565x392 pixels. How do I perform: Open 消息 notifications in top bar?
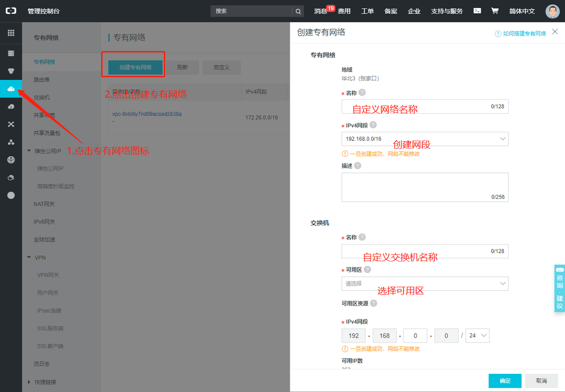[321, 11]
